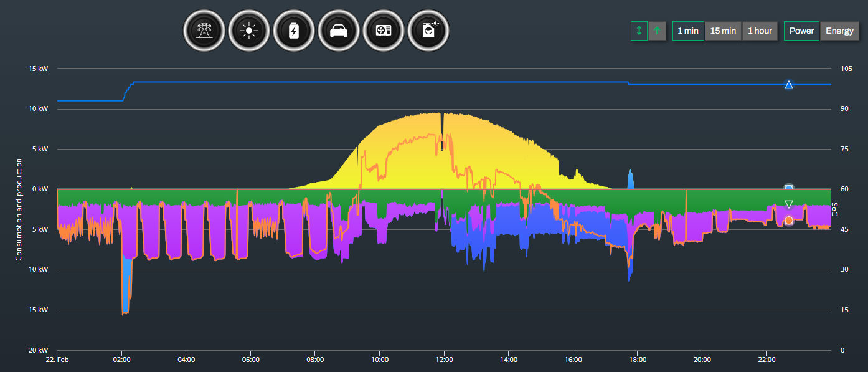Toggle the electric car charging icon
Screen dimensions: 868x372
[x=339, y=30]
